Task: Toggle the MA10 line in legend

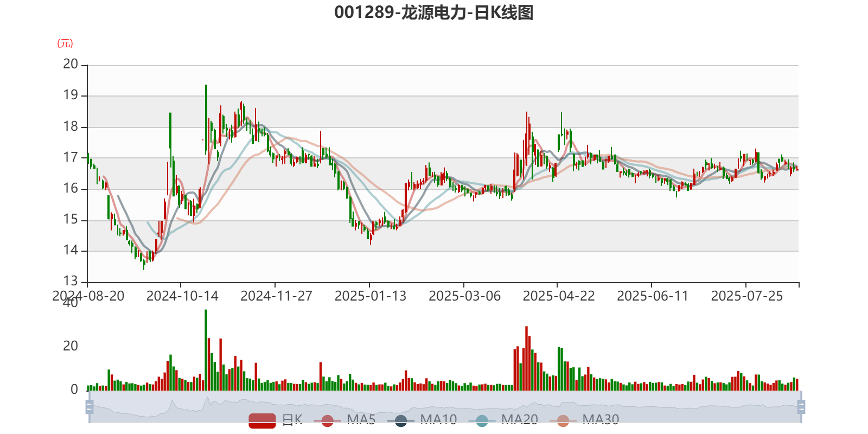Action: click(x=422, y=420)
